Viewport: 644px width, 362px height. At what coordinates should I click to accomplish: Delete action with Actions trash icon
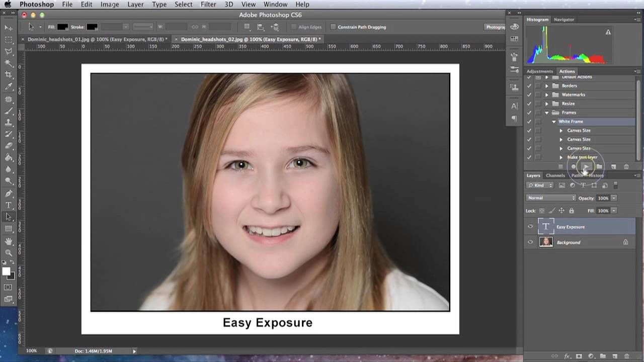tap(626, 166)
